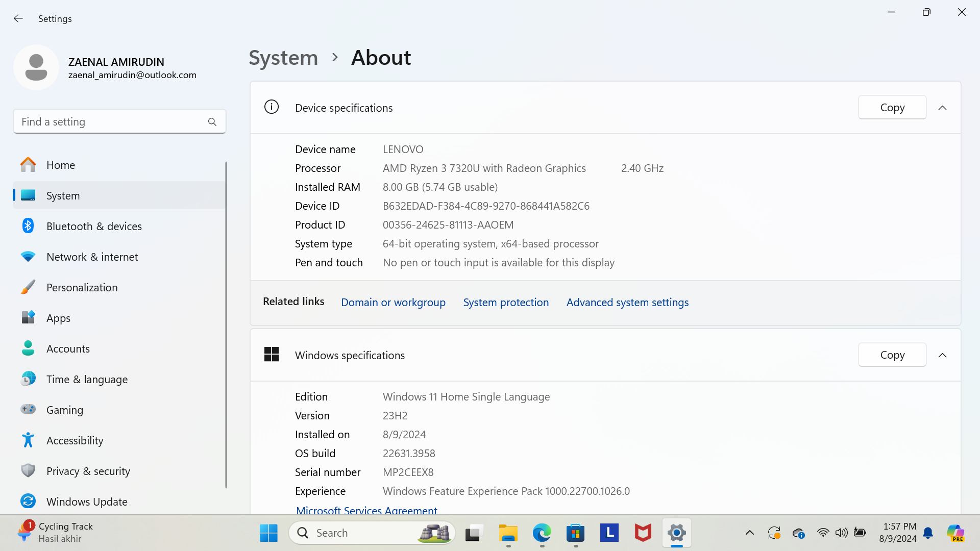Open Microsoft Store from the taskbar

point(575,533)
